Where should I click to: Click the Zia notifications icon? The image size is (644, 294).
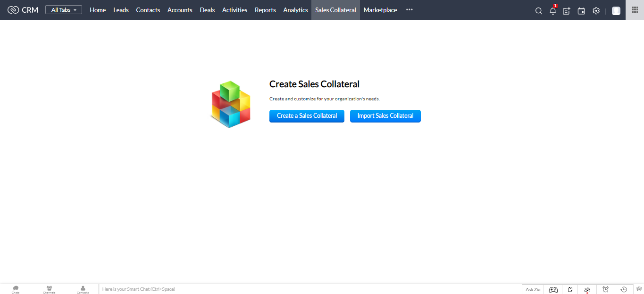(x=587, y=289)
